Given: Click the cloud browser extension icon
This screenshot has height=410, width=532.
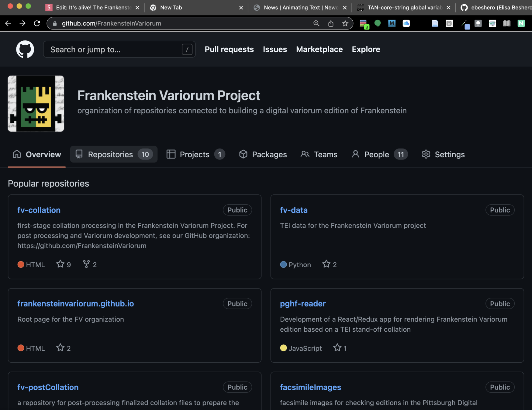Looking at the screenshot, I should (406, 23).
